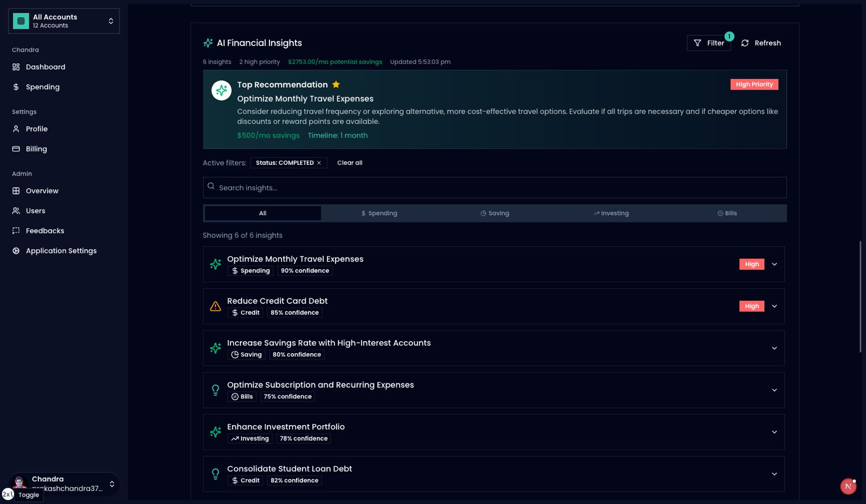Click Clear all filters link
The height and width of the screenshot is (504, 866).
350,163
